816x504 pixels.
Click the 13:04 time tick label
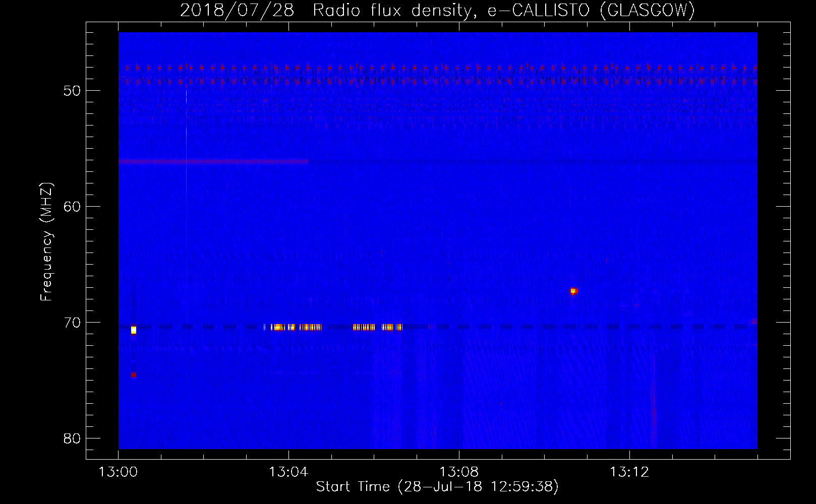288,472
